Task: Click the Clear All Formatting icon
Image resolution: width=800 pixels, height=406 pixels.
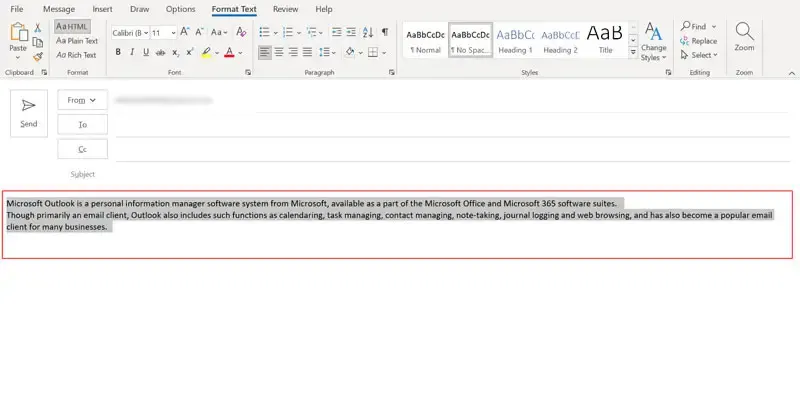Action: point(241,32)
